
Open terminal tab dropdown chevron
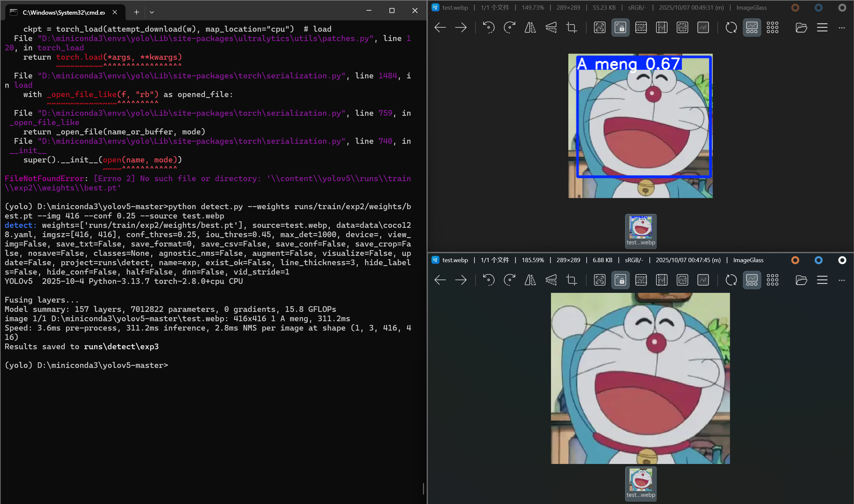tap(152, 12)
